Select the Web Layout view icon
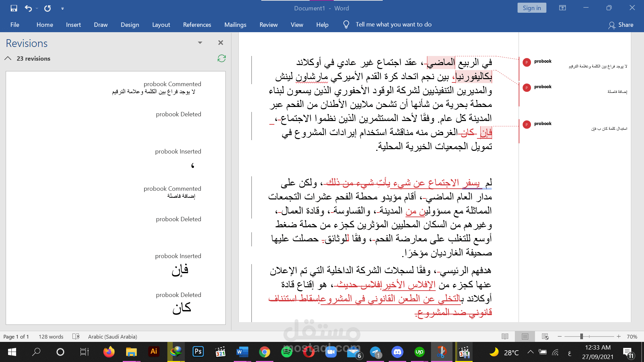The image size is (644, 362). (545, 337)
